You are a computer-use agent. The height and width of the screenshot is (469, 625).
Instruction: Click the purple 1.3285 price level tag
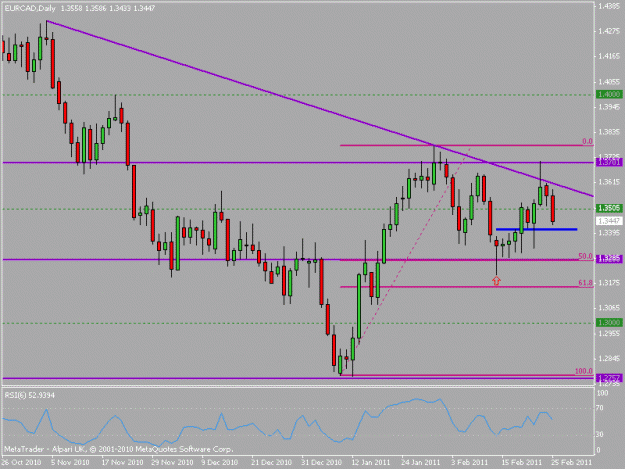609,259
